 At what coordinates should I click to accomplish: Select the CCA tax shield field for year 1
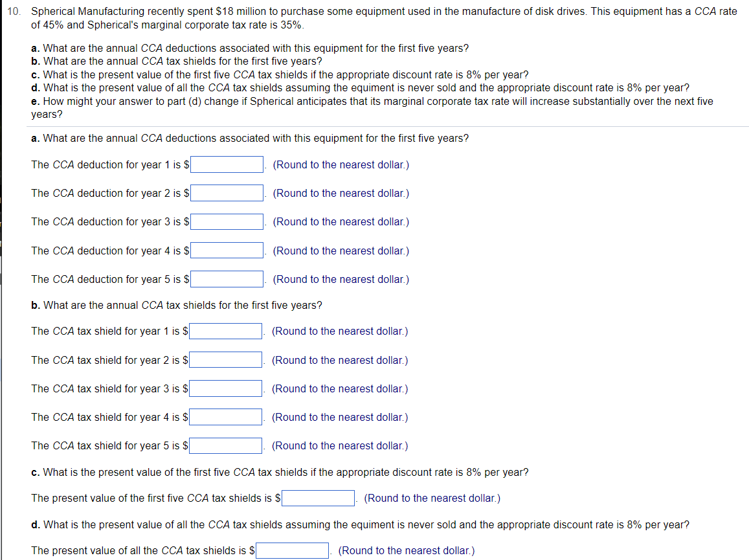coord(225,330)
